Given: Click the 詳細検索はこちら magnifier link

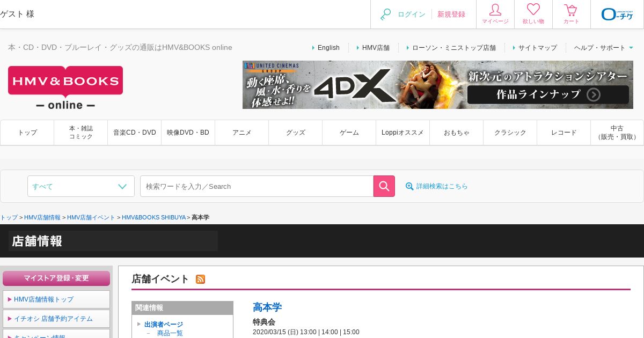Looking at the screenshot, I should [x=437, y=186].
